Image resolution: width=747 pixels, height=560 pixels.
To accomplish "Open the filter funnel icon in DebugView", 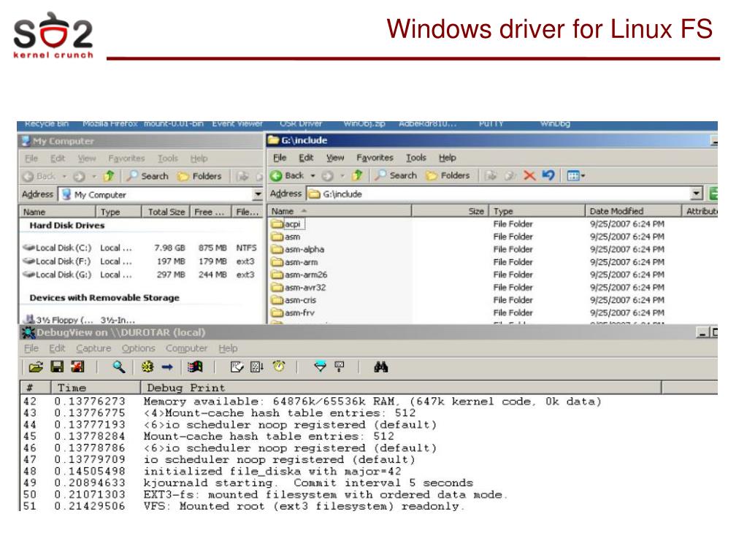I will (320, 368).
